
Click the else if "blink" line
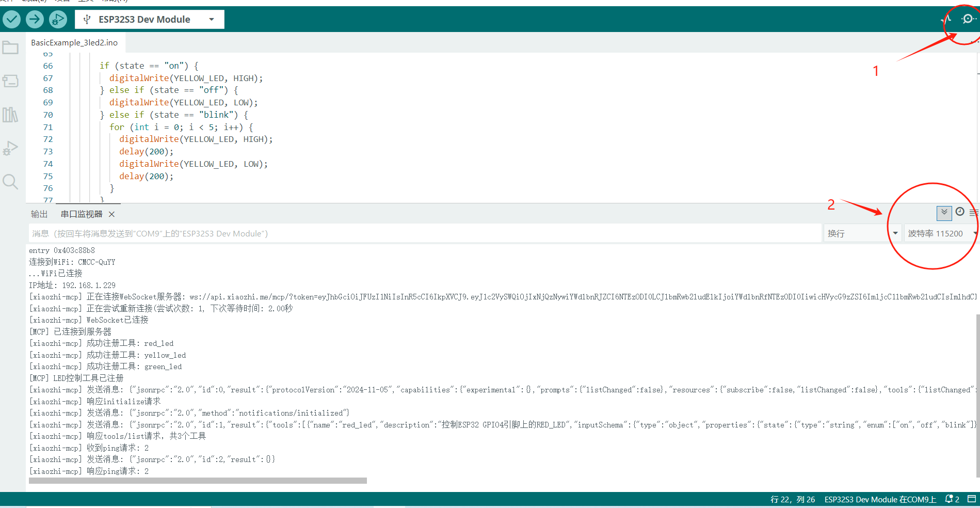(174, 115)
